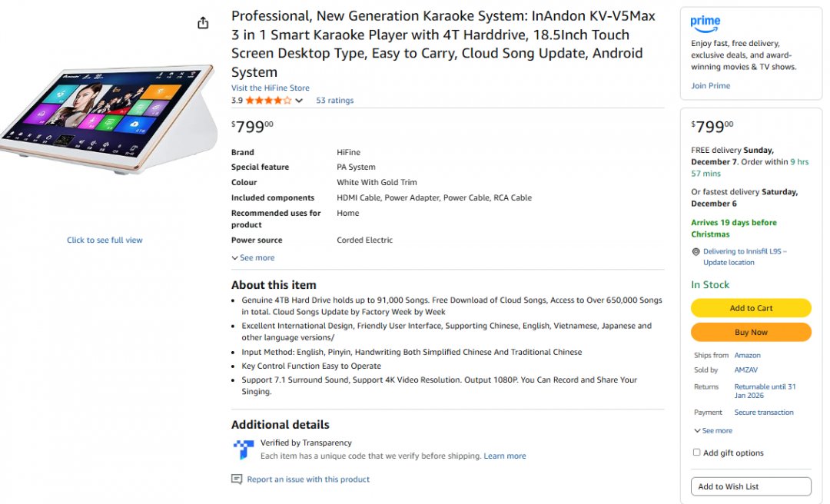The height and width of the screenshot is (504, 830).
Task: Click the karaoke player product image
Action: point(107,121)
